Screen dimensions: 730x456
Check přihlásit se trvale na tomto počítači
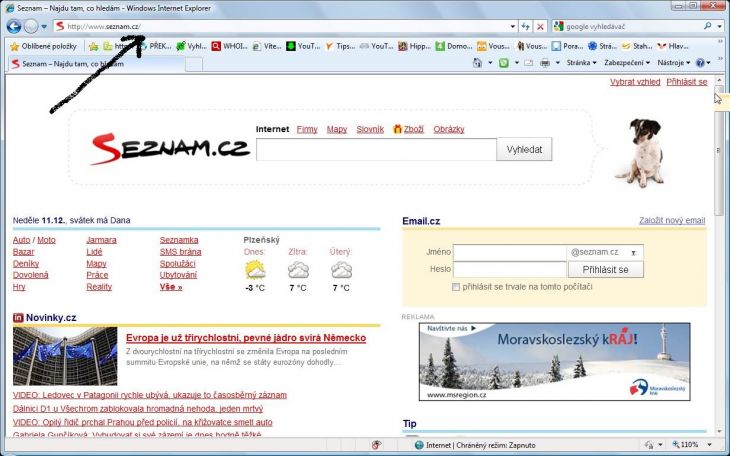pos(456,287)
